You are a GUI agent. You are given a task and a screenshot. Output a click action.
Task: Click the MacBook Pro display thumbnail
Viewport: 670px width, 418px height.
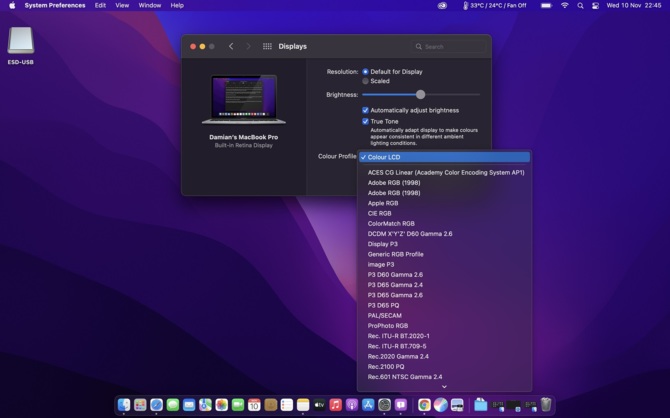point(244,99)
